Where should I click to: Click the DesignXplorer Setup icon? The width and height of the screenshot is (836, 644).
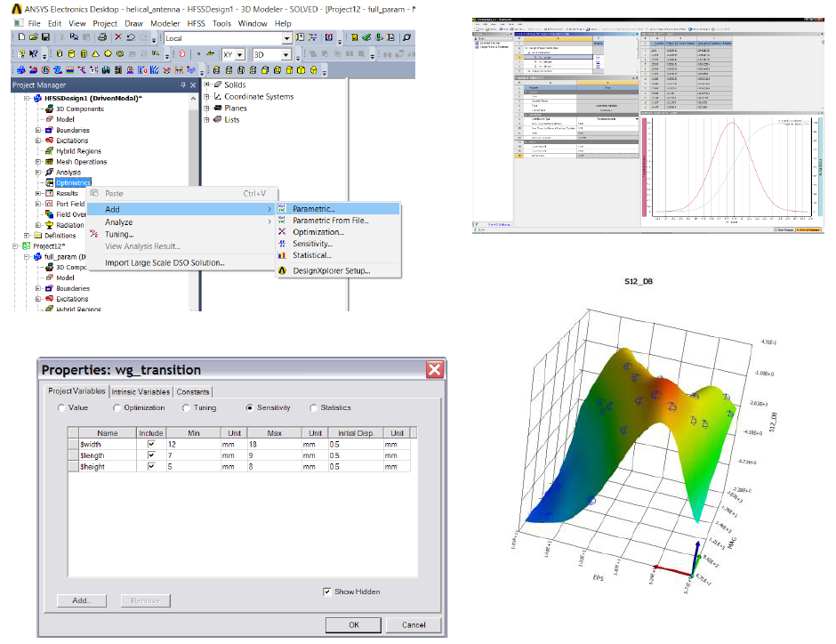pos(282,270)
